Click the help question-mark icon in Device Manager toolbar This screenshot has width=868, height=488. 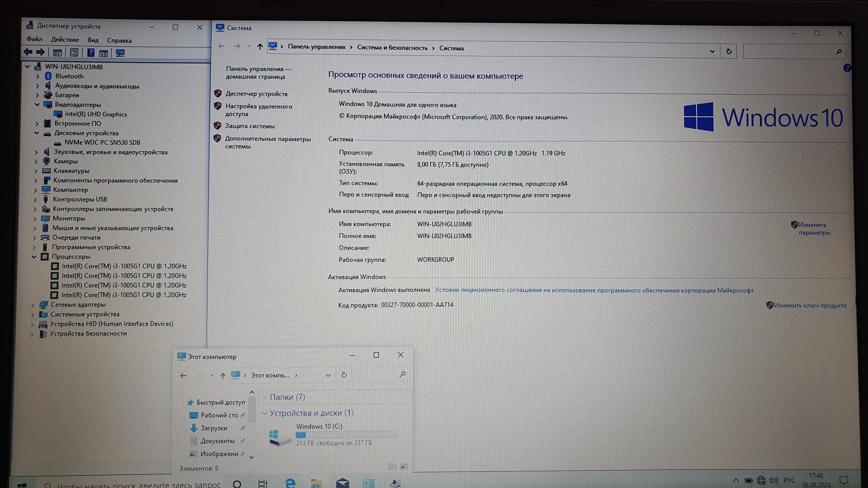click(91, 53)
